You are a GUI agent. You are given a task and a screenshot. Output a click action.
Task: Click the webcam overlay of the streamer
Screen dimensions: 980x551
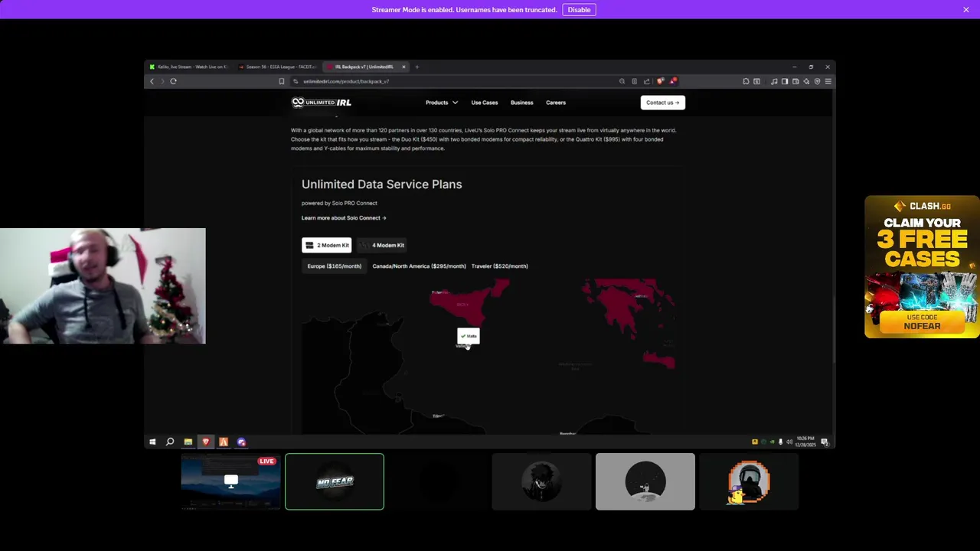103,285
